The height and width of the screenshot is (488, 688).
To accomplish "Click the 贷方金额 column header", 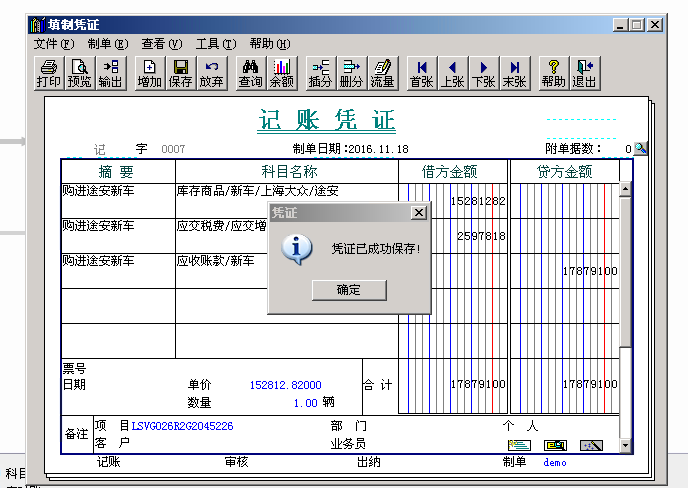I will [565, 172].
